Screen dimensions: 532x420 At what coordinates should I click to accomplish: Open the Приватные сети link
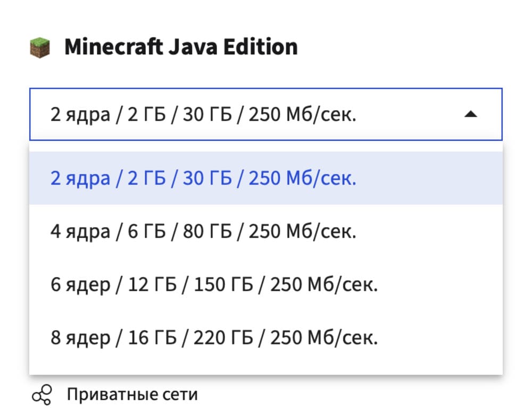tap(132, 394)
